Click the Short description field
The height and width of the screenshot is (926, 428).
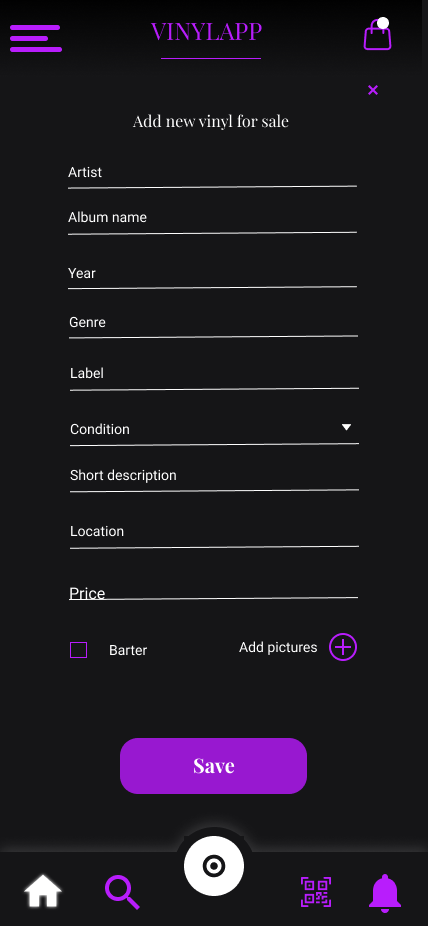click(214, 478)
